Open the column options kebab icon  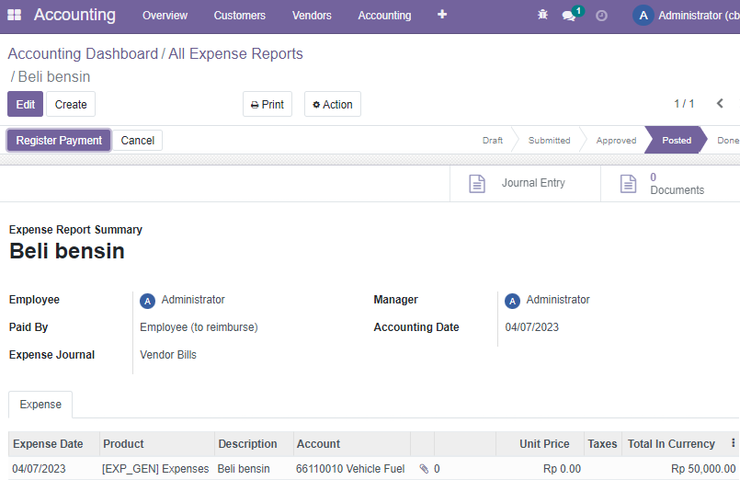[x=733, y=443]
